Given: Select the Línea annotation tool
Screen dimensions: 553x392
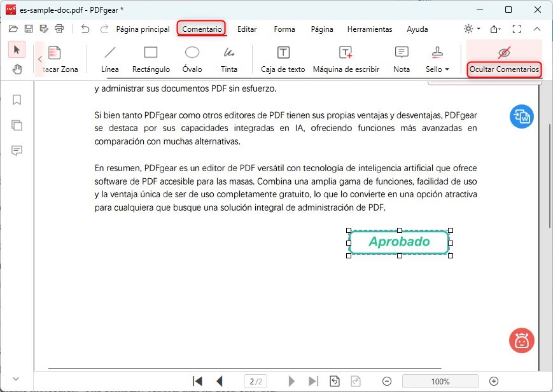Looking at the screenshot, I should [109, 59].
